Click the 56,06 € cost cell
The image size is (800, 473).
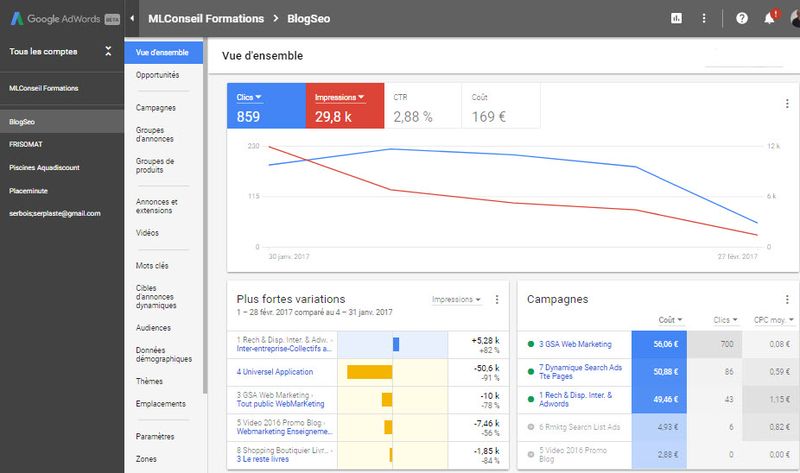point(659,344)
